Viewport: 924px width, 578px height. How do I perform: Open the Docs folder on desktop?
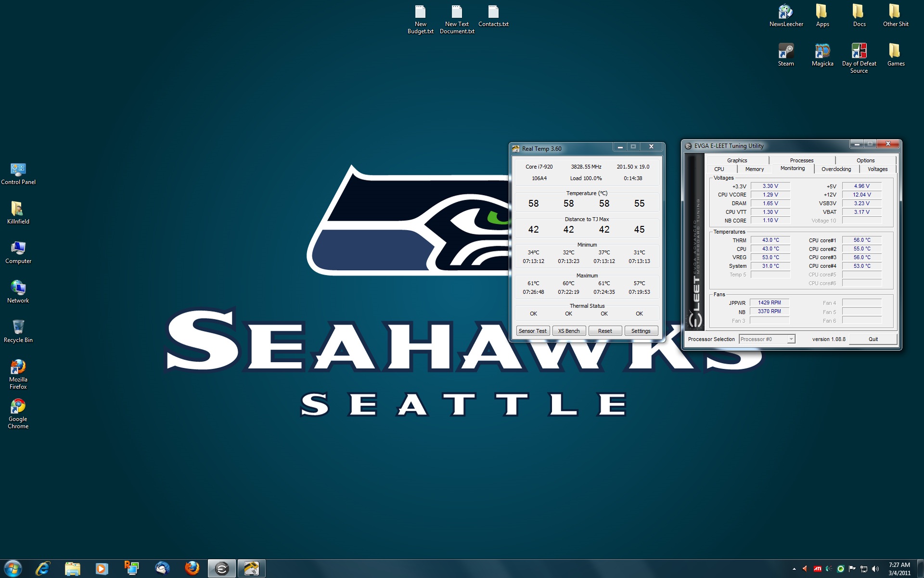tap(859, 16)
